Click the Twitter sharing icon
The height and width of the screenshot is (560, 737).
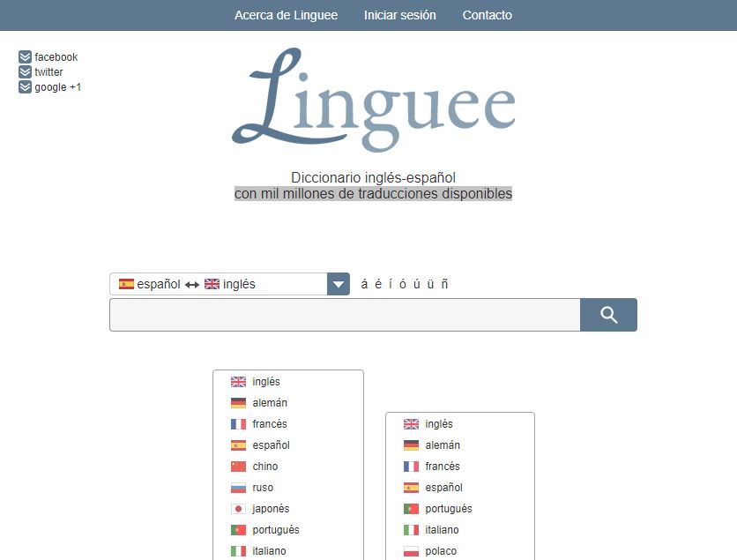tap(24, 71)
